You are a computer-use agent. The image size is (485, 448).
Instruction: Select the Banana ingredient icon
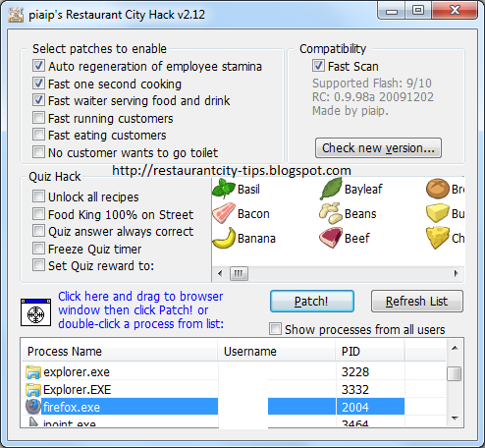224,238
